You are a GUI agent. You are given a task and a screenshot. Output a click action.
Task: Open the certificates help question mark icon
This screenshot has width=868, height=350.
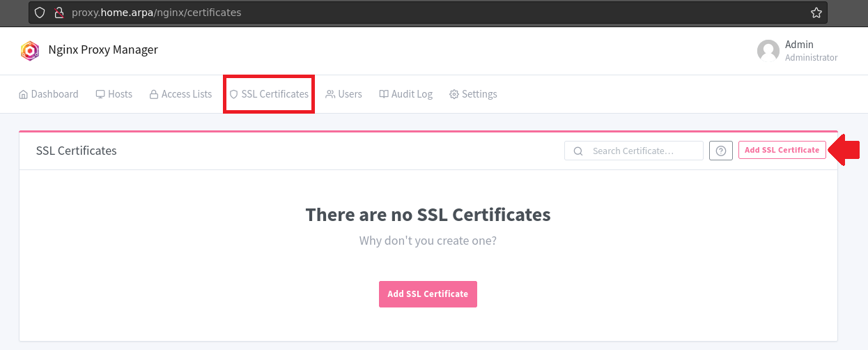(x=721, y=150)
